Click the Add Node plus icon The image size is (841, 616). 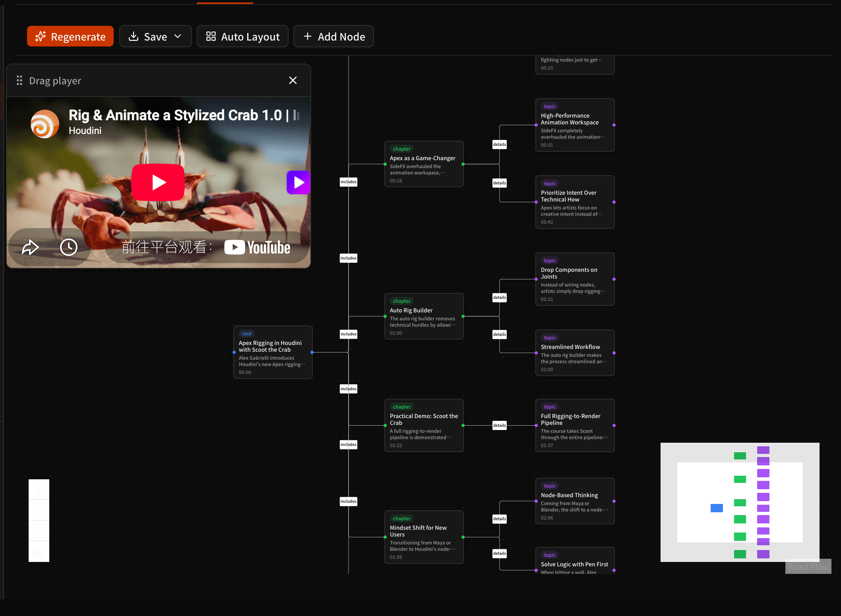(x=307, y=37)
